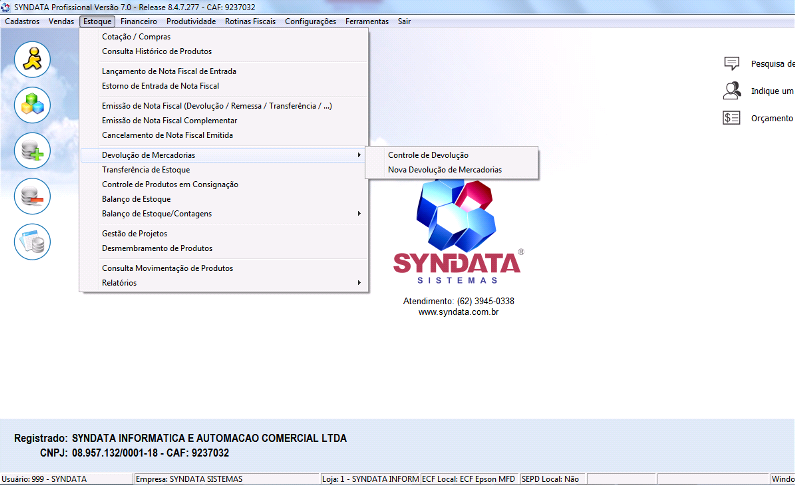Click Registrado: SYNDATA INFORMATICA company text
Screen dimensions: 795x485
pyautogui.click(x=180, y=438)
